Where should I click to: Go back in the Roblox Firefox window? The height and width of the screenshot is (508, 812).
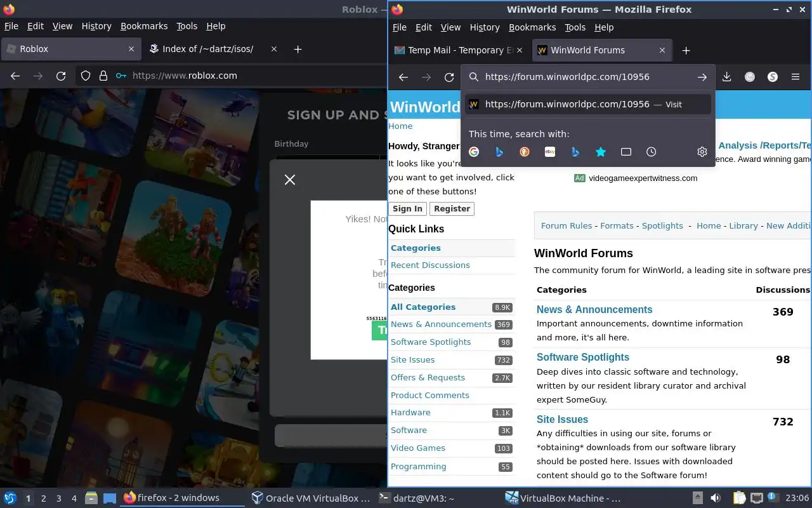point(15,76)
